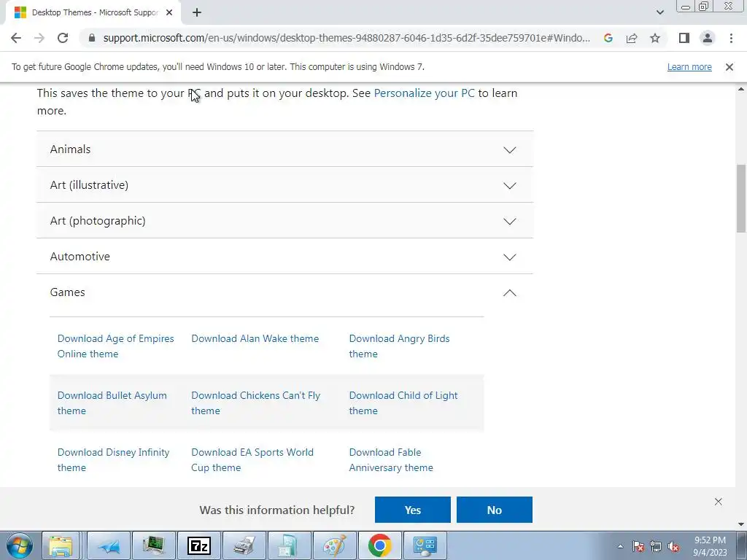The width and height of the screenshot is (747, 560).
Task: Share this page via share icon
Action: coord(632,38)
